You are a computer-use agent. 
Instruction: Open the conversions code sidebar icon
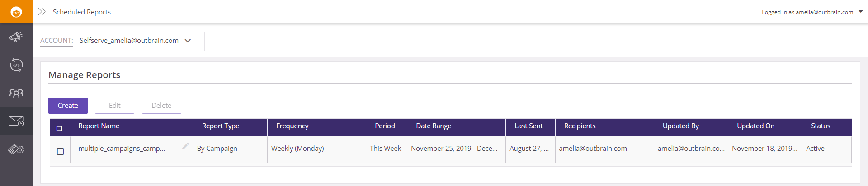pos(16,65)
